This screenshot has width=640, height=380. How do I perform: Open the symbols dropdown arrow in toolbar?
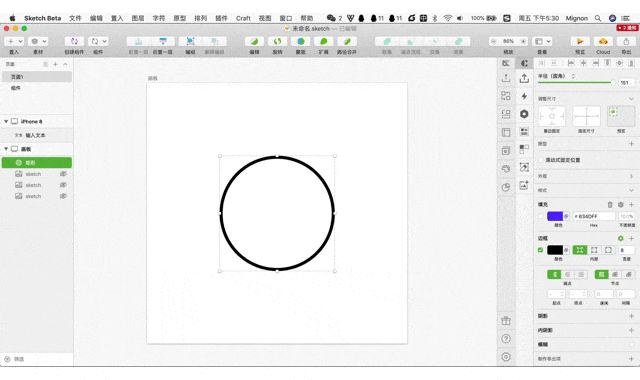104,41
